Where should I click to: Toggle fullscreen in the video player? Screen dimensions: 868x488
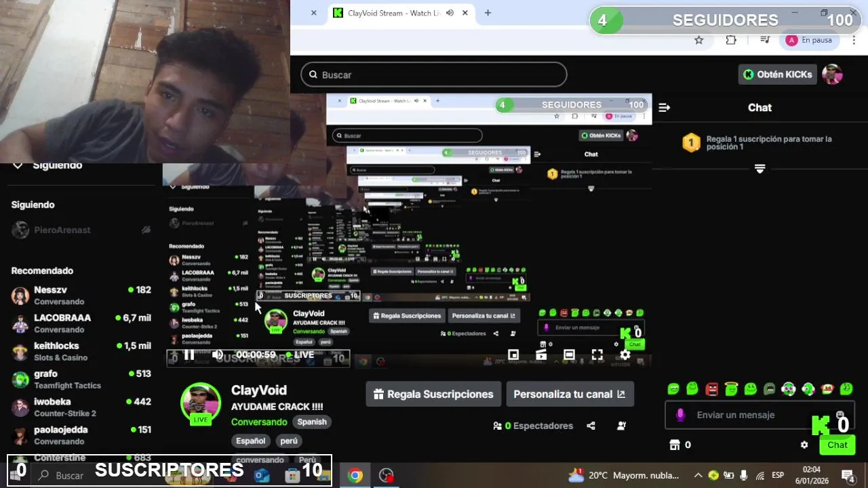click(597, 354)
